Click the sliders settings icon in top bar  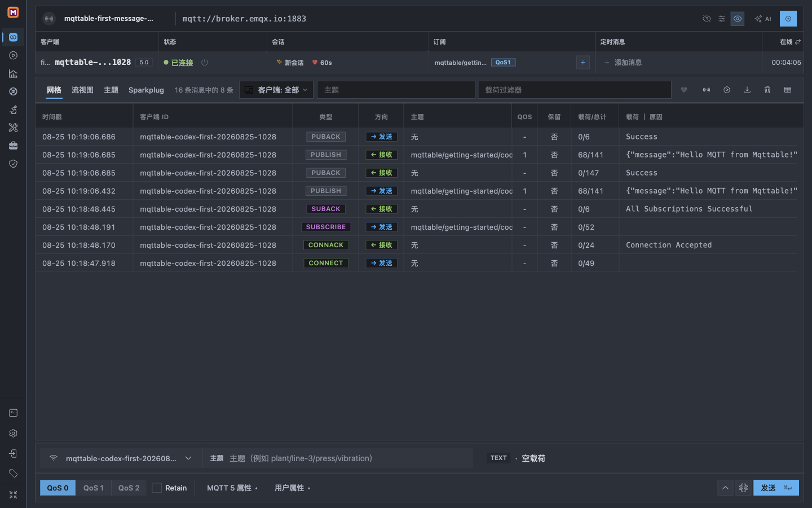(x=722, y=19)
